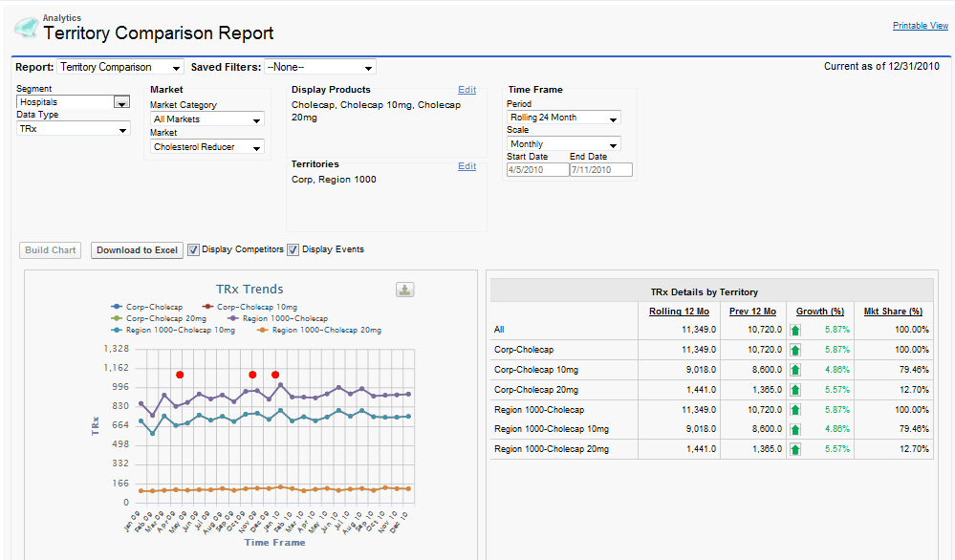Click the Region 1000-Cholecap 20mg legend marker
This screenshot has height=560, width=955.
tap(263, 330)
